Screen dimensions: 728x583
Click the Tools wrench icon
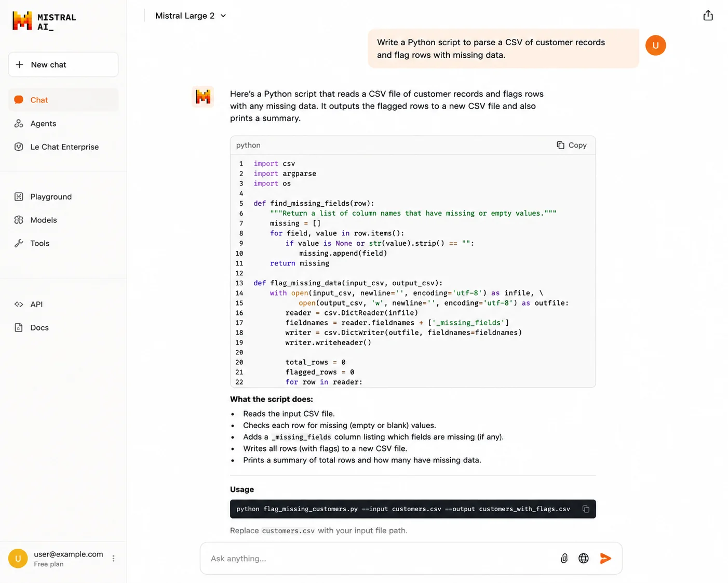tap(19, 243)
